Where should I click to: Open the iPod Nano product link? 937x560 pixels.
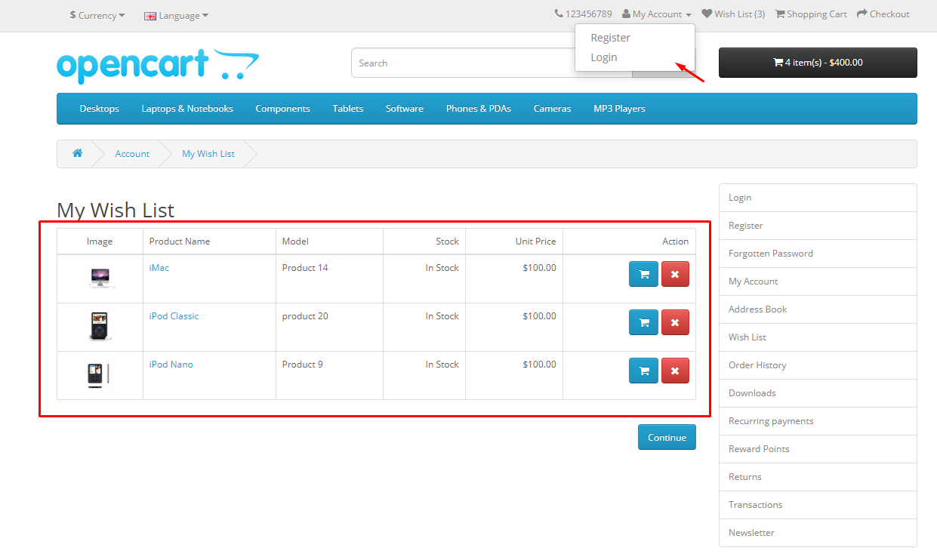[171, 365]
